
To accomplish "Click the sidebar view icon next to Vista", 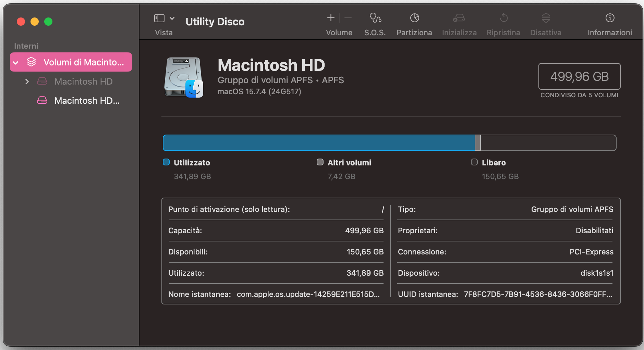I will (x=160, y=18).
